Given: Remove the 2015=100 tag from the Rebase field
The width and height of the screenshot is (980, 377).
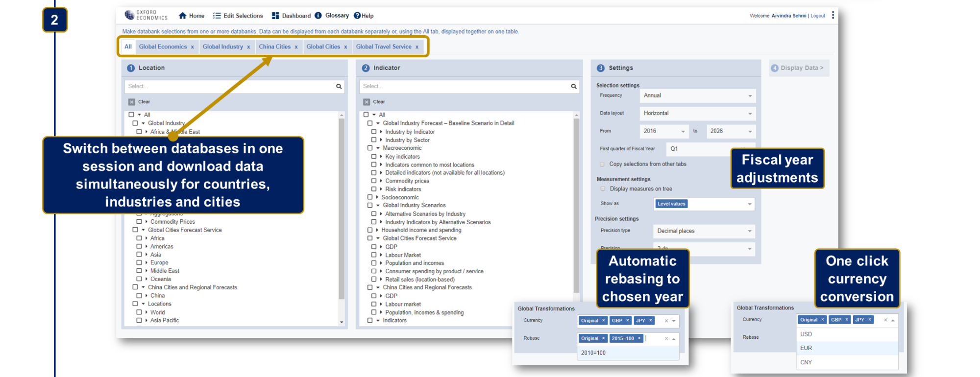Looking at the screenshot, I should [639, 338].
